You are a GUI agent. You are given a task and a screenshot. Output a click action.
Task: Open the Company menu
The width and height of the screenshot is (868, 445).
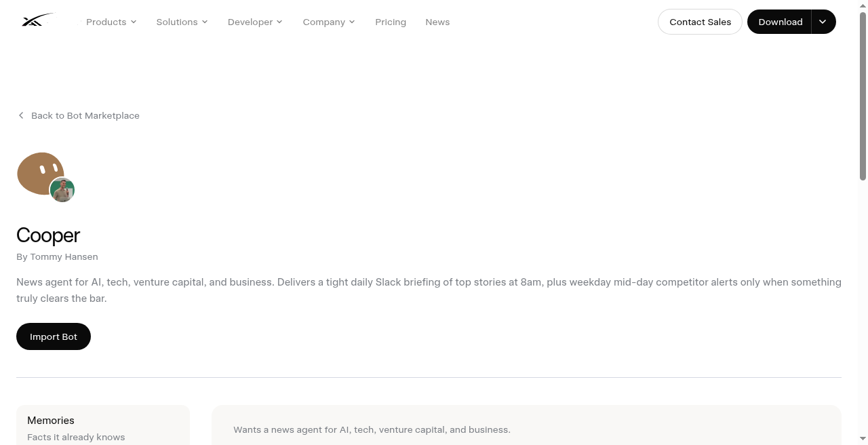(x=329, y=22)
